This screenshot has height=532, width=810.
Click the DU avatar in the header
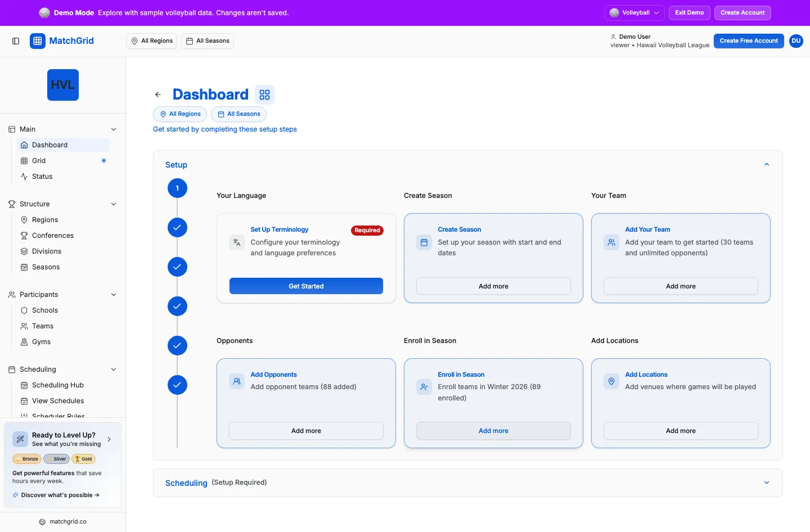tap(796, 40)
